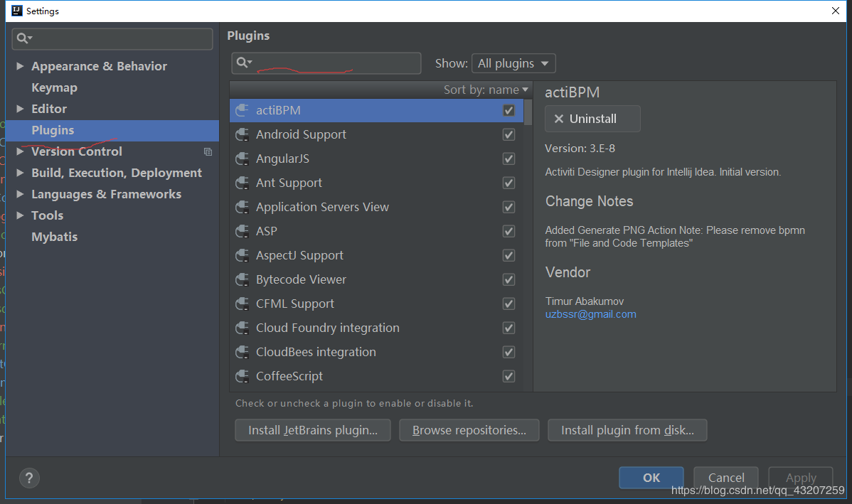Open the Sort by name dropdown
852x504 pixels.
coord(486,90)
